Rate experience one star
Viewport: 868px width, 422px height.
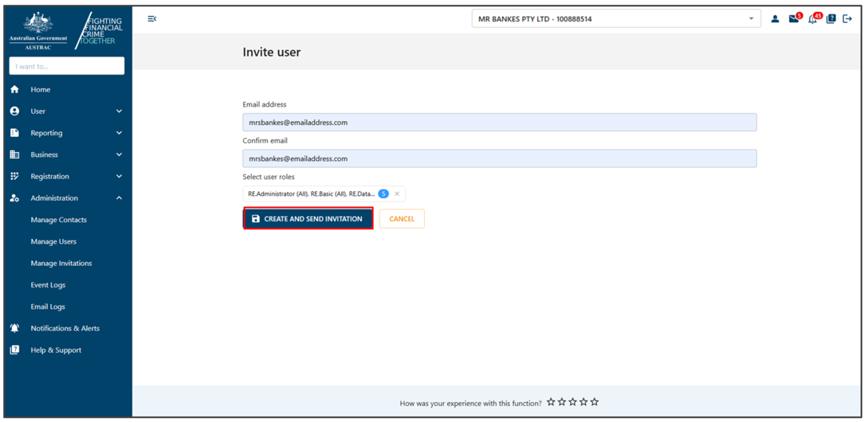point(551,402)
